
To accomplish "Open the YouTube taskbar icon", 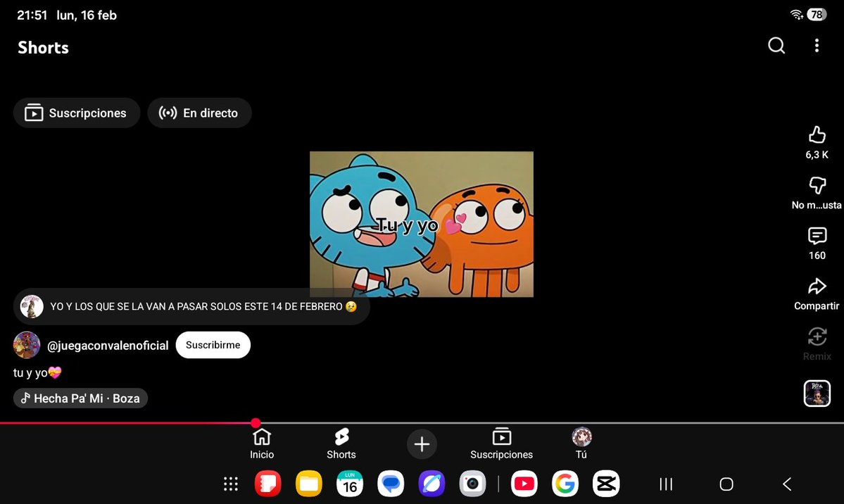I will pos(524,484).
